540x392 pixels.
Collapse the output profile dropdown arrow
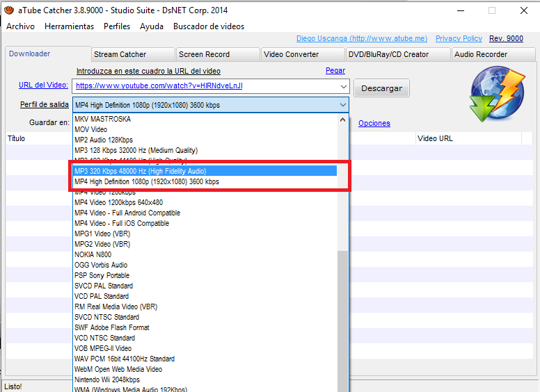point(343,105)
